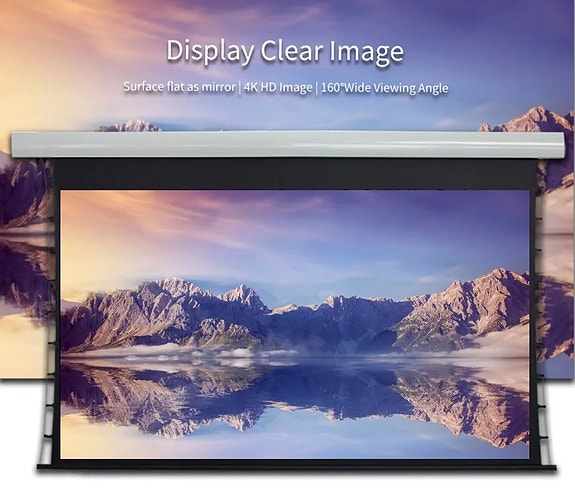Click the white projector screen housing

[x=288, y=145]
